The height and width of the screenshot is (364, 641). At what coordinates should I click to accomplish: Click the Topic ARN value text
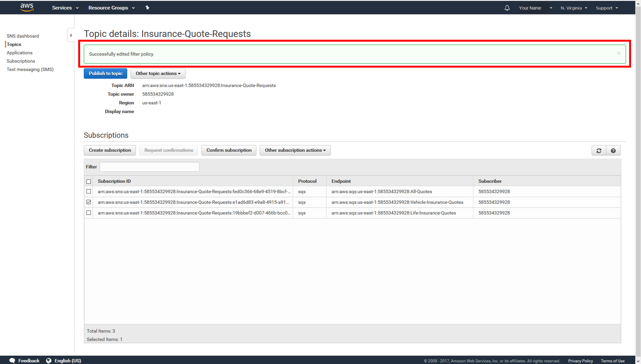pyautogui.click(x=209, y=85)
